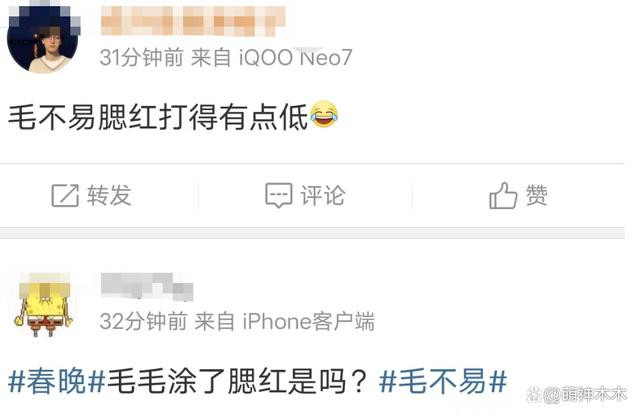The height and width of the screenshot is (417, 640).
Task: Click the @萌神木木 watermark
Action: [x=577, y=395]
